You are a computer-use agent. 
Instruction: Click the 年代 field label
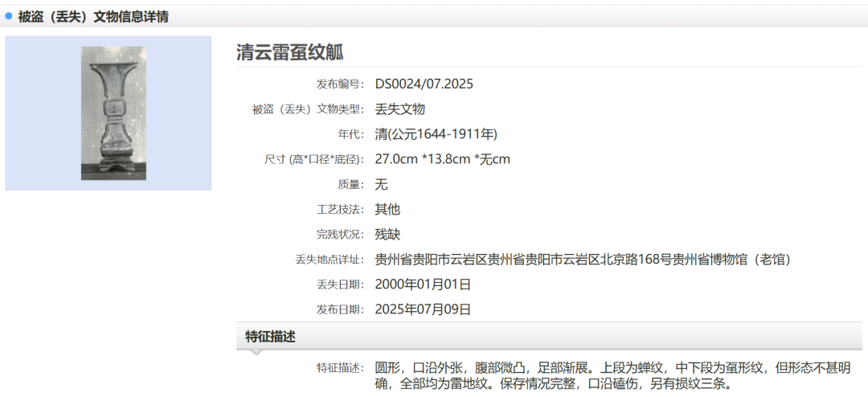(353, 135)
